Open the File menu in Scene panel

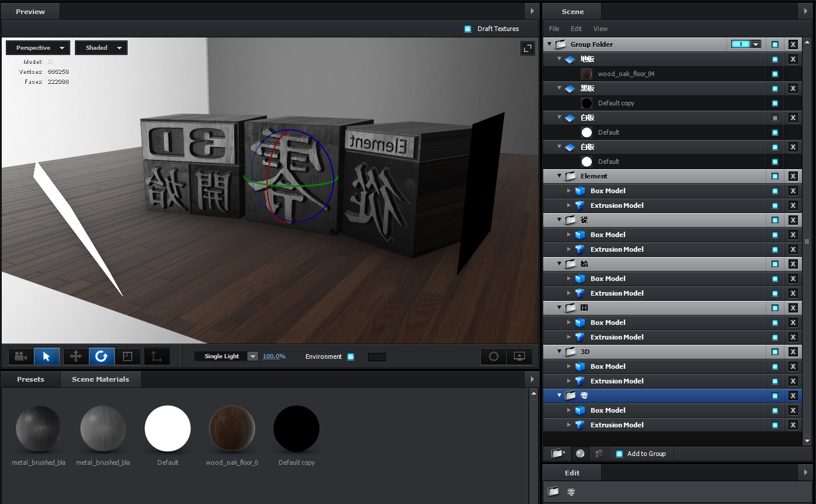click(554, 29)
